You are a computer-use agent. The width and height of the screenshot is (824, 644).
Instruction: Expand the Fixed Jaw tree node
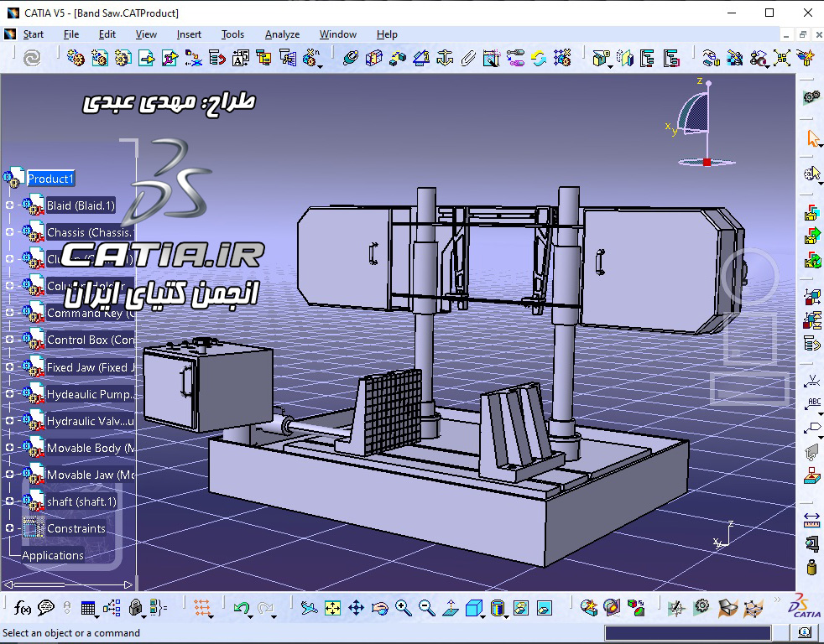pos(9,366)
